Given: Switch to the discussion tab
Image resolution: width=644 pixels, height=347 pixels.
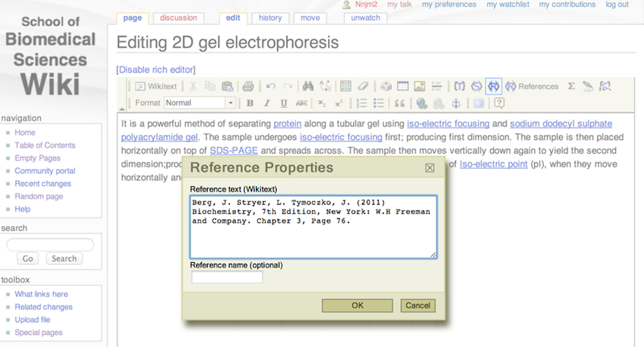Looking at the screenshot, I should (180, 17).
